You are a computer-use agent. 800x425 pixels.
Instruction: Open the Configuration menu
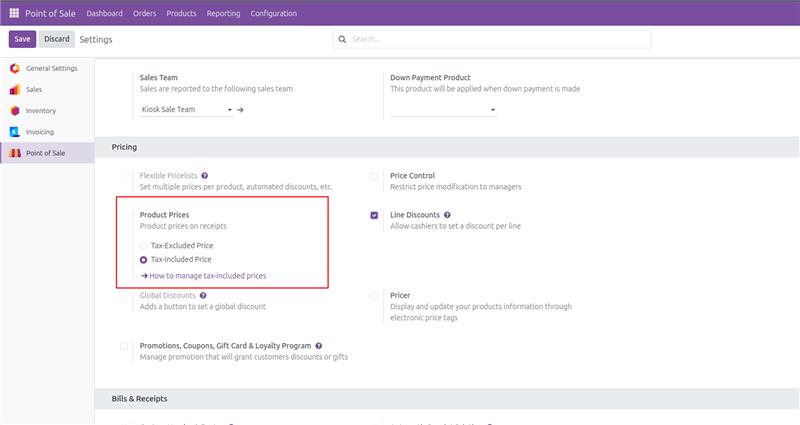(273, 13)
